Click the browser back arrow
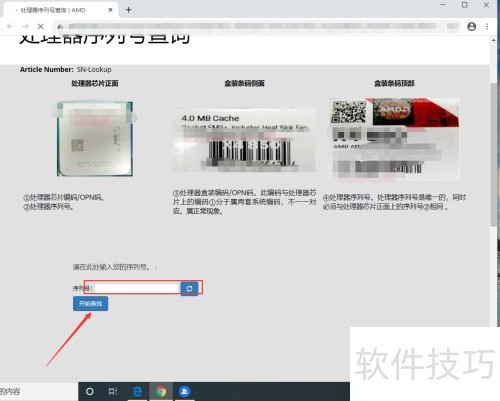The width and height of the screenshot is (500, 401). (x=10, y=26)
